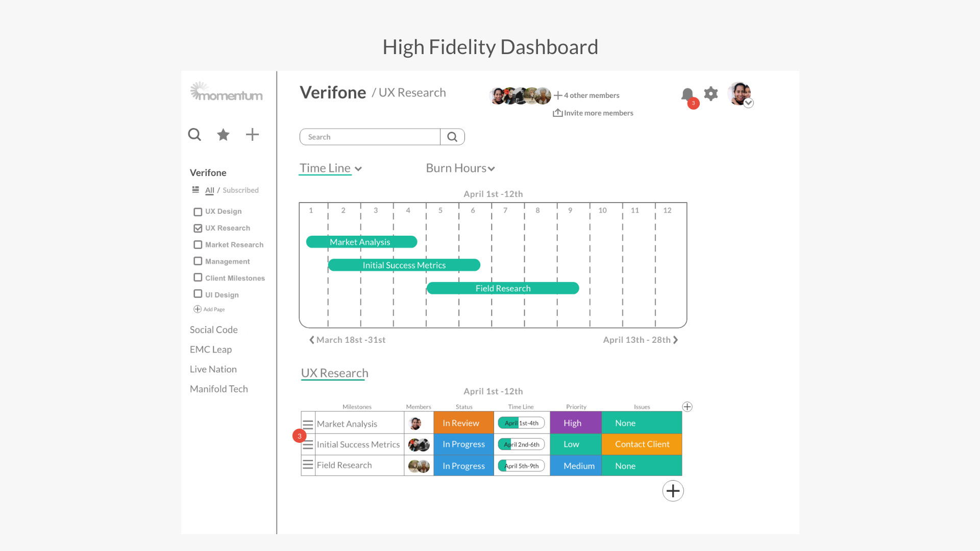Click the None issue cell for Field Research
The width and height of the screenshot is (980, 551).
(642, 466)
